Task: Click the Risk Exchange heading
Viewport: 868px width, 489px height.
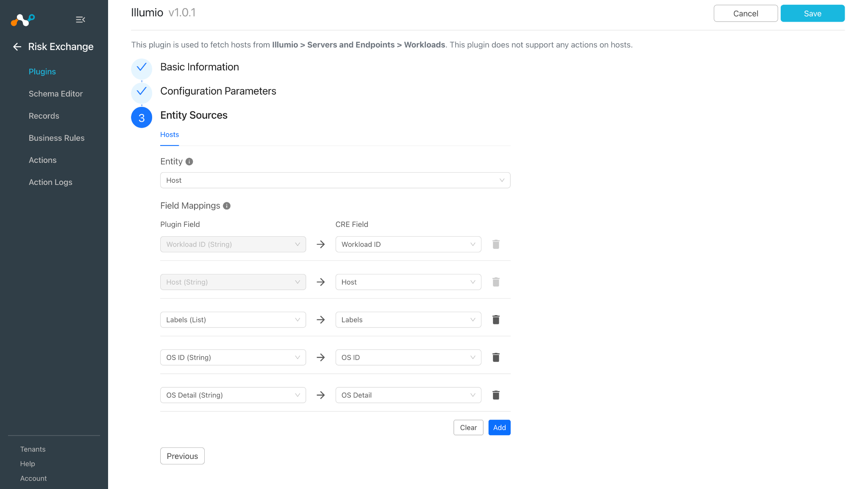Action: 61,47
